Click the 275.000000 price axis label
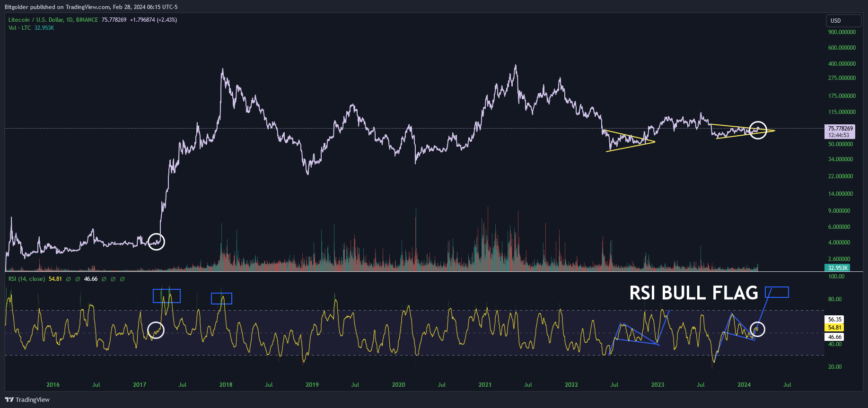 point(842,78)
